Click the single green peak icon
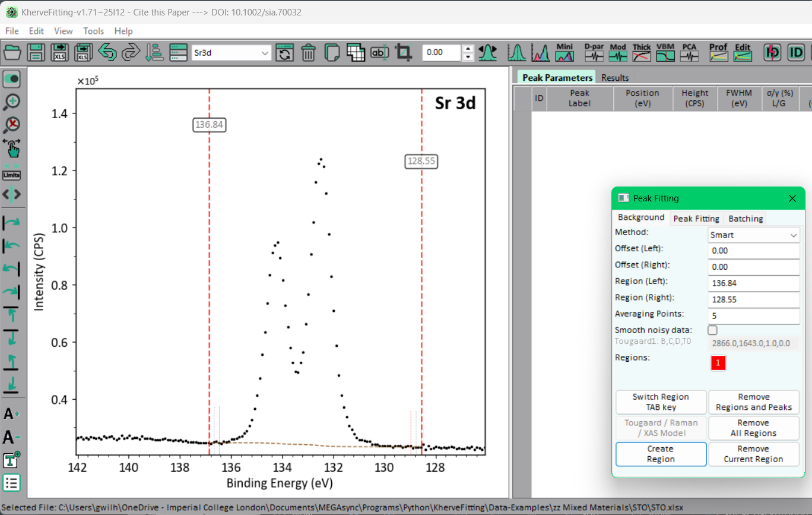This screenshot has height=515, width=812. (516, 52)
